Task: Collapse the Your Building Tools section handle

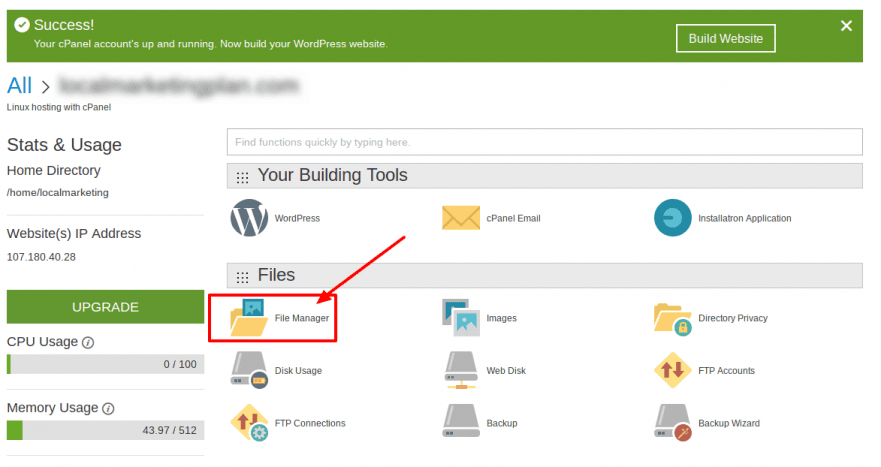Action: (242, 178)
